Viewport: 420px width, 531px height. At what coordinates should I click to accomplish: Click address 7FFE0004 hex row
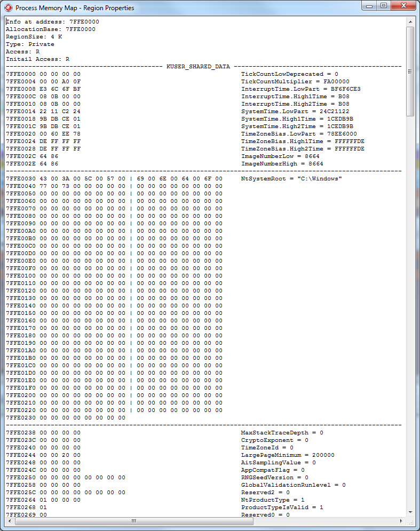pos(43,81)
